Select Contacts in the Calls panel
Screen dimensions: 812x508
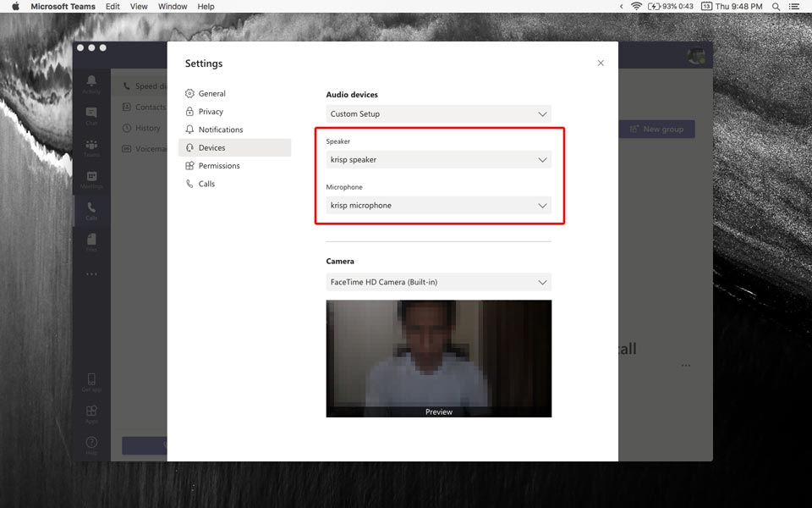click(144, 107)
